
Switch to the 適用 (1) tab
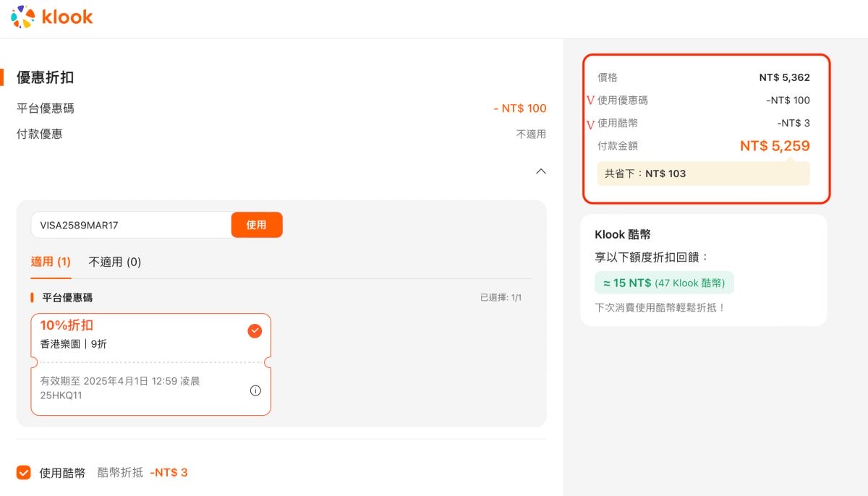click(51, 262)
